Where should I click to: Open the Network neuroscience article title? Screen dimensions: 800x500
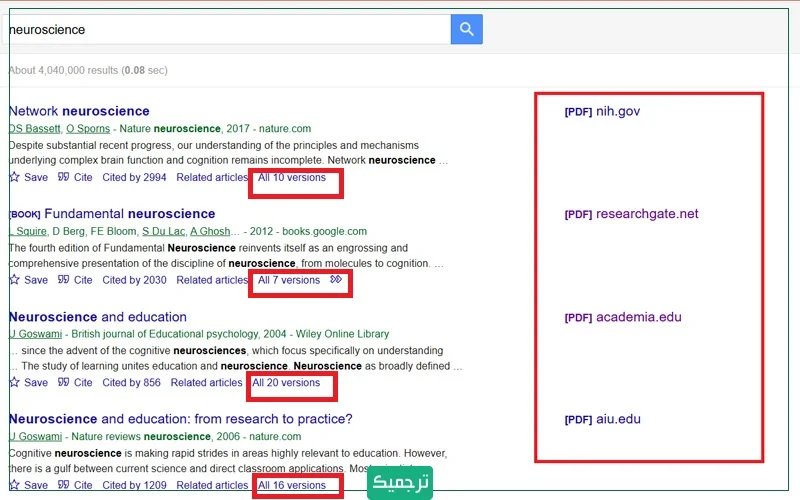tap(79, 111)
